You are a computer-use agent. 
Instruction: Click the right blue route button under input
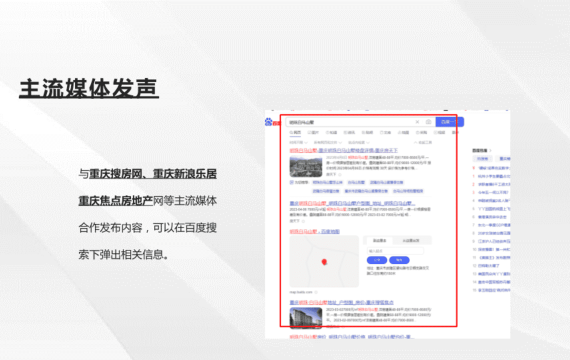point(399,260)
